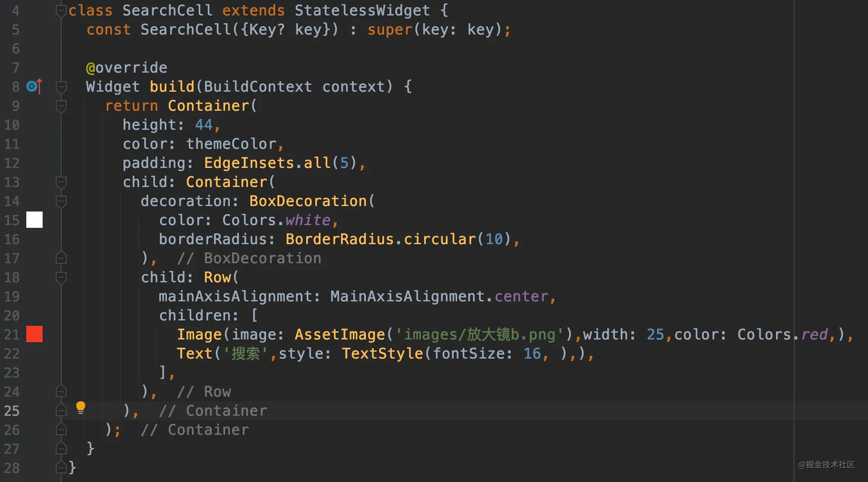The image size is (868, 482).
Task: Click TextStyle on line 22
Action: point(382,354)
